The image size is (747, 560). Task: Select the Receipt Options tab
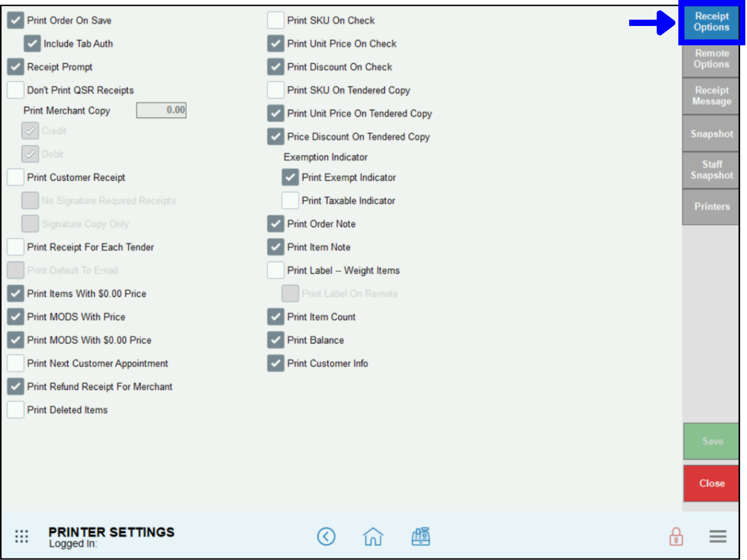(711, 22)
